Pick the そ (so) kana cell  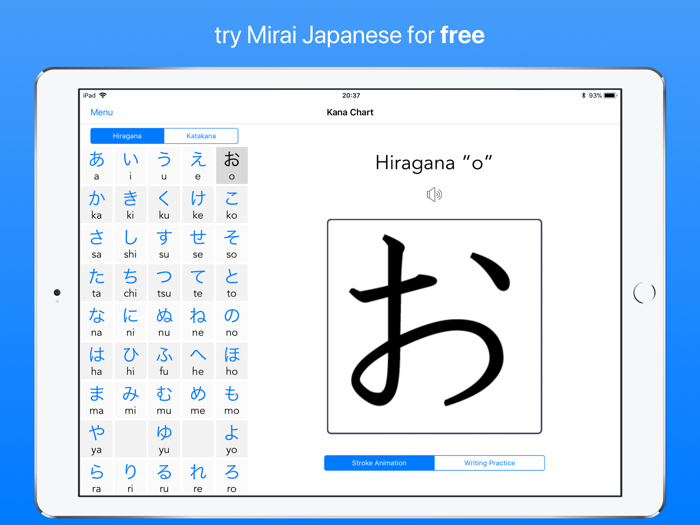click(x=232, y=244)
